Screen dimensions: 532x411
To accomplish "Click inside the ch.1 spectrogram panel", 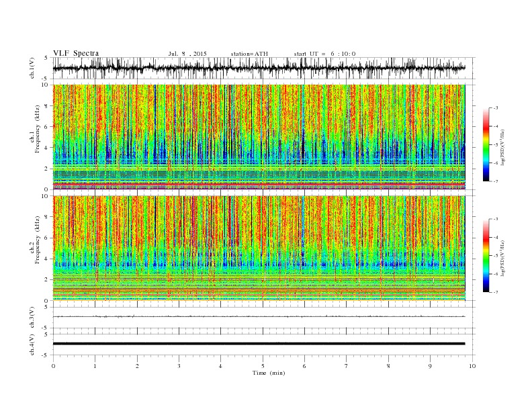I will point(259,137).
